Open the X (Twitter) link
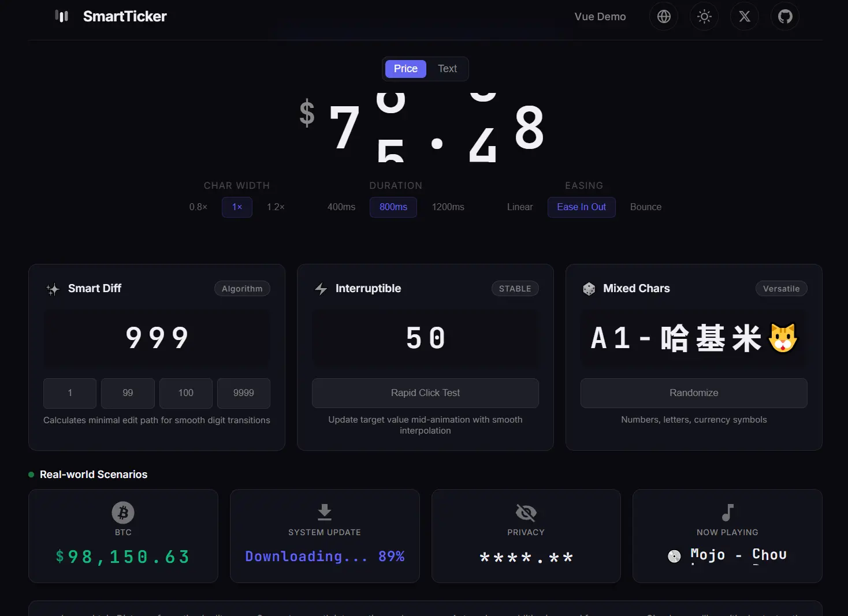The height and width of the screenshot is (616, 848). (x=744, y=16)
